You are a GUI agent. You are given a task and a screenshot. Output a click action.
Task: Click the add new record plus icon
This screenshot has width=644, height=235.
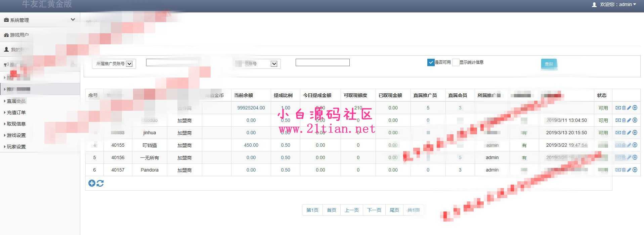(92, 183)
